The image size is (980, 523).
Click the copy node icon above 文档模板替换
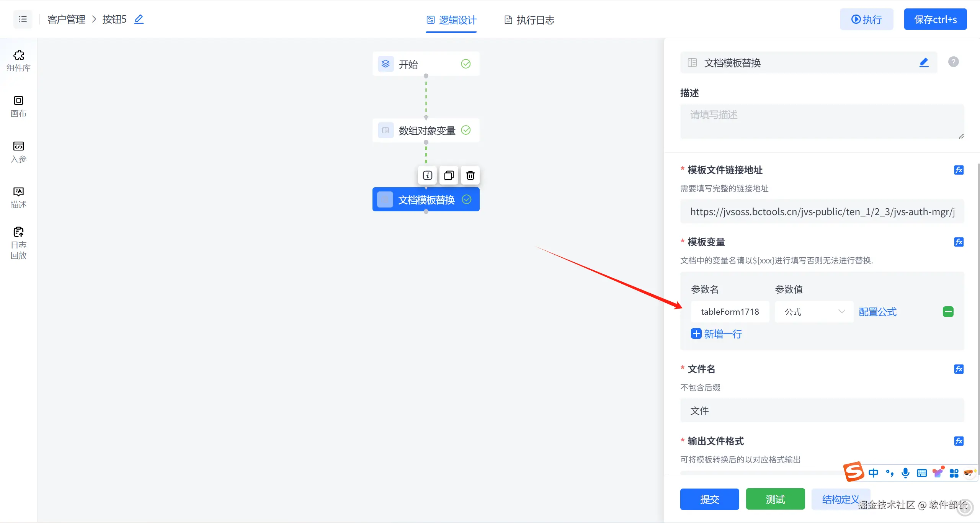tap(449, 175)
